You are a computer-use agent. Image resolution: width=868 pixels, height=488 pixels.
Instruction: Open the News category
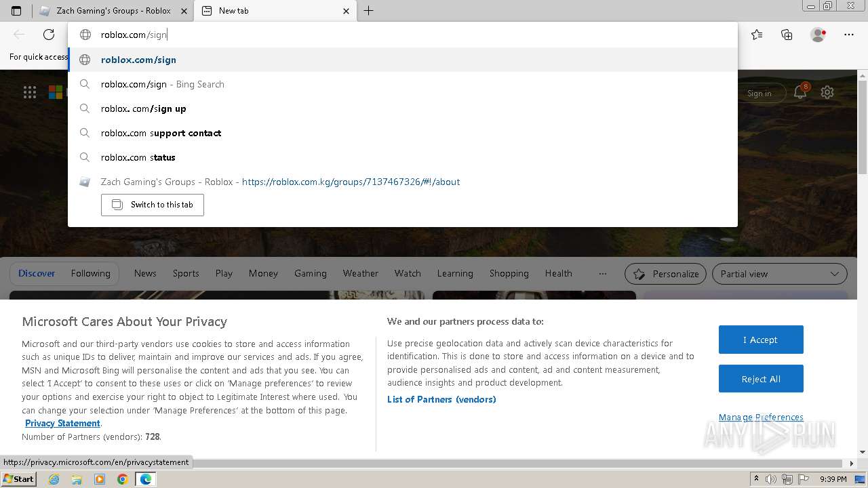click(145, 273)
